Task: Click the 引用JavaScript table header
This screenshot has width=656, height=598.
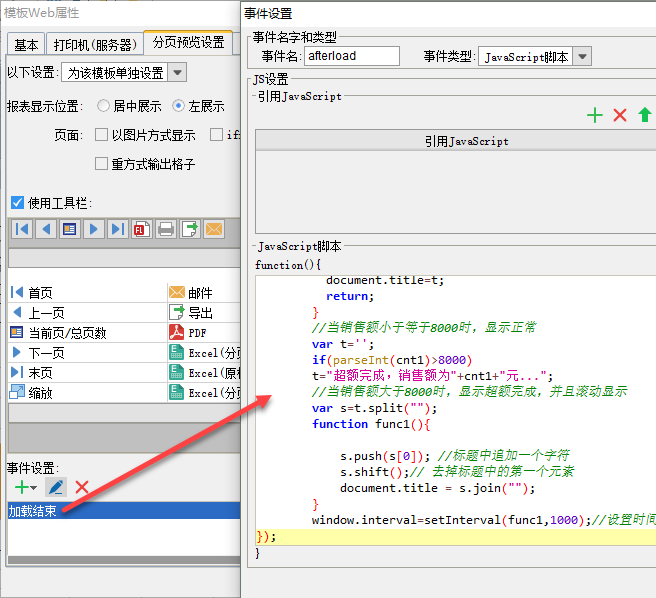Action: click(x=456, y=141)
